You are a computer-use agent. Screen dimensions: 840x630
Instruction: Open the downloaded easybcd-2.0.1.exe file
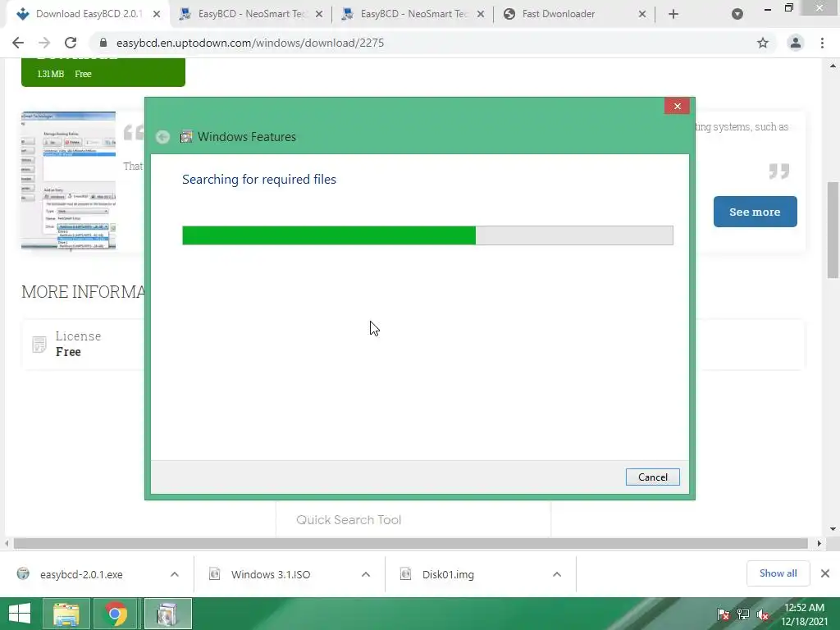point(81,575)
